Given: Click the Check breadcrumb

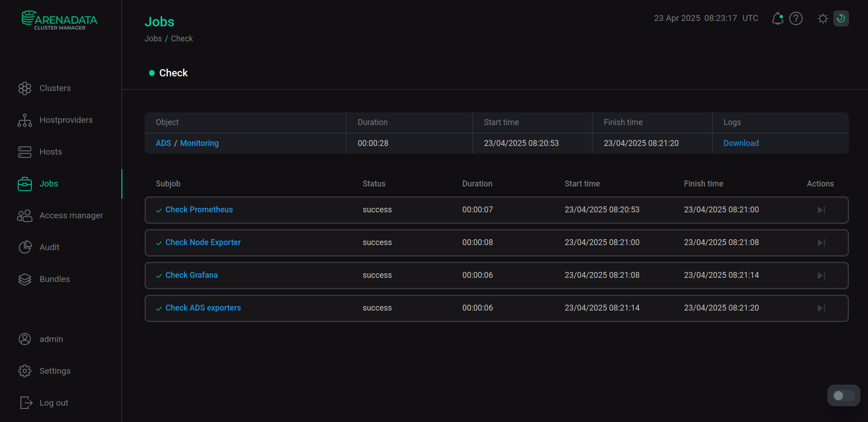Looking at the screenshot, I should (x=182, y=39).
